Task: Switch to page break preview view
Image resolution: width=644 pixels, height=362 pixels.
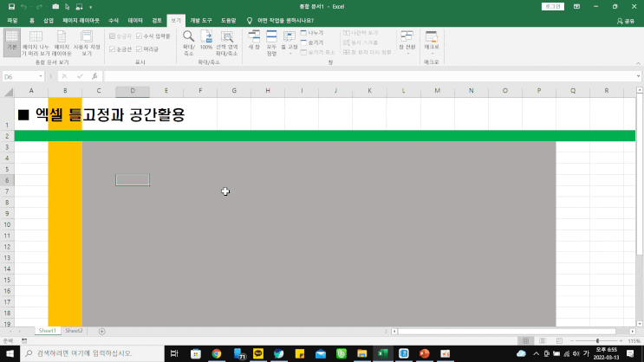Action: coord(36,42)
